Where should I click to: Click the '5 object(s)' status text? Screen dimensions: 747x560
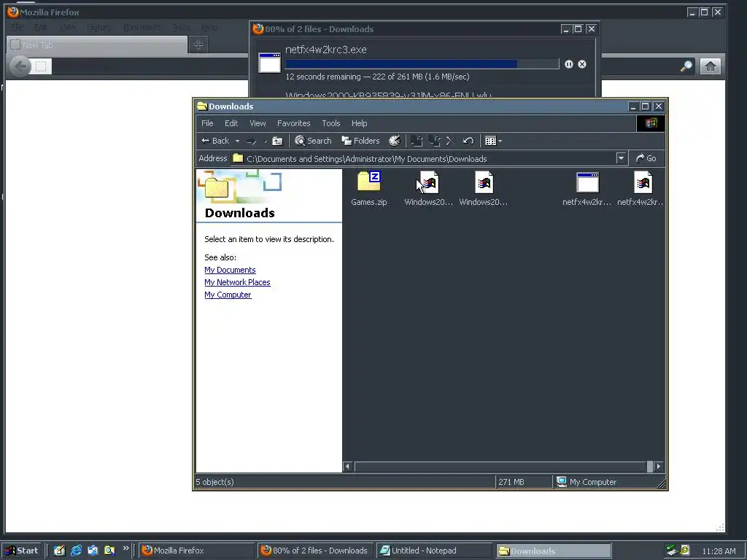click(x=215, y=482)
